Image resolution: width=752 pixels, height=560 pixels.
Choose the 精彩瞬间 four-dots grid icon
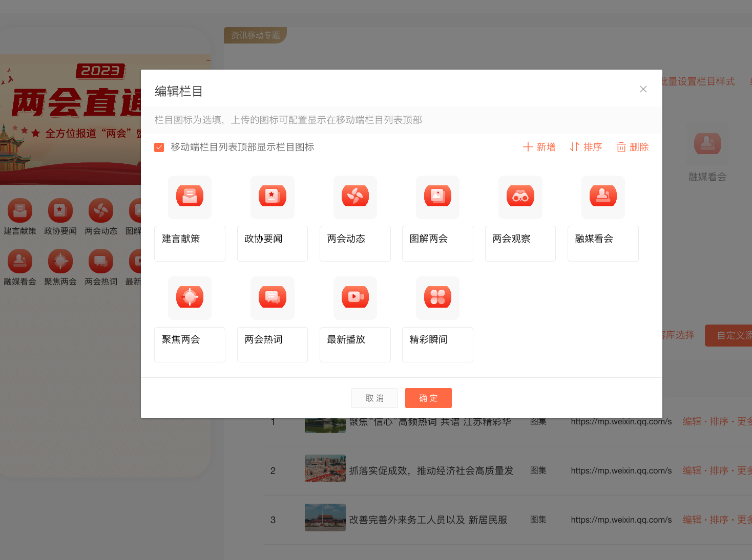pos(437,297)
